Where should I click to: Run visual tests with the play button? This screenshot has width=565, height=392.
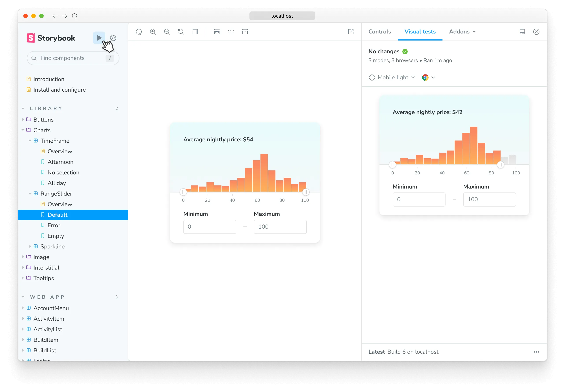99,38
